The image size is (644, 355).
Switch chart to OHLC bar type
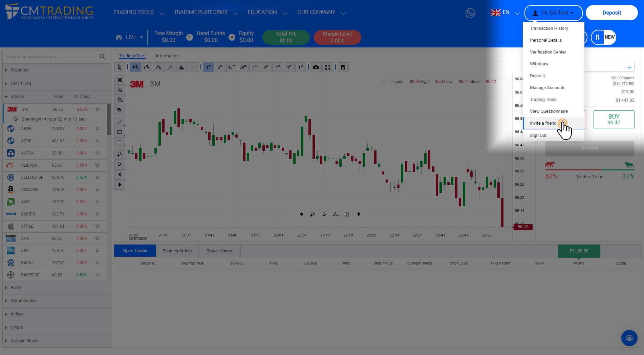coord(147,67)
